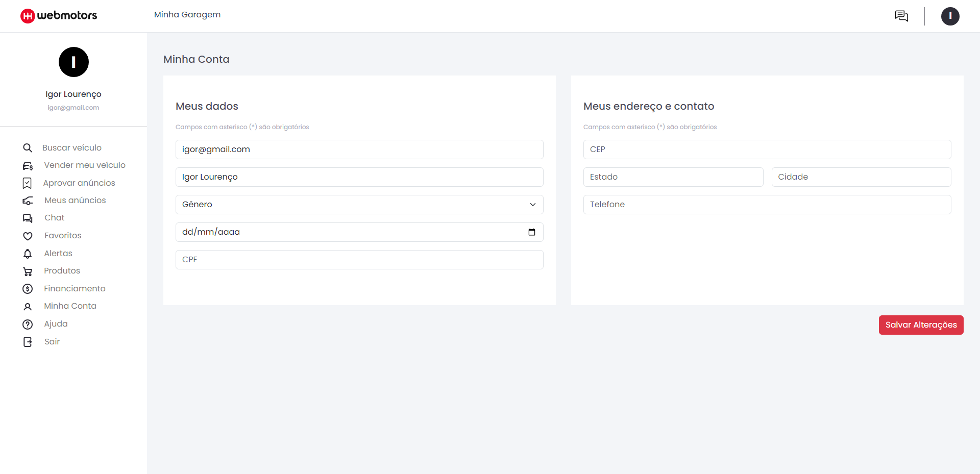980x474 pixels.
Task: Focus the Telefone input field
Action: [x=767, y=205]
